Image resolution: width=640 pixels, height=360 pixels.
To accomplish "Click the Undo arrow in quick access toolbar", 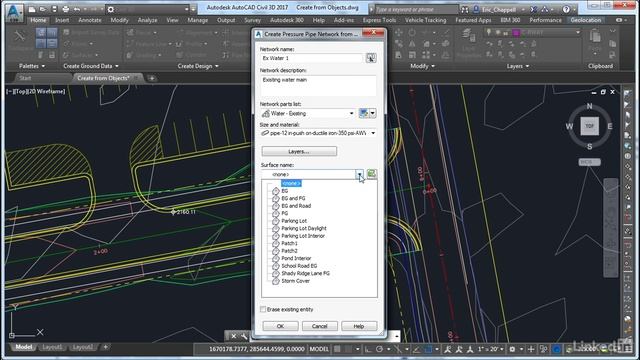I will (77, 9).
